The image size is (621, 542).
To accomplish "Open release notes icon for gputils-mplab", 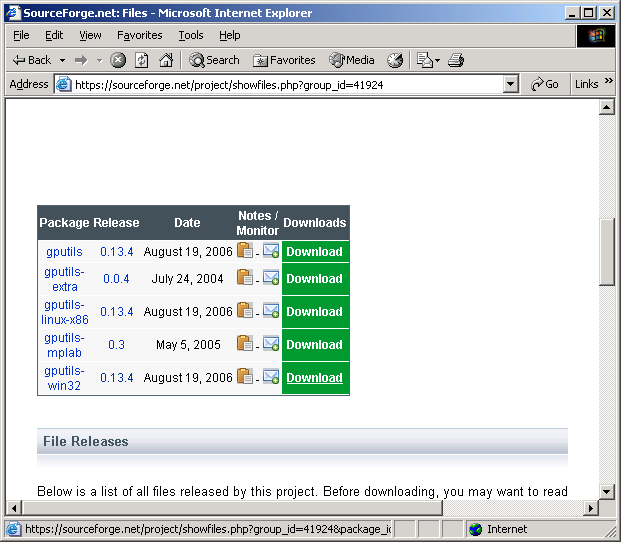I will (245, 343).
